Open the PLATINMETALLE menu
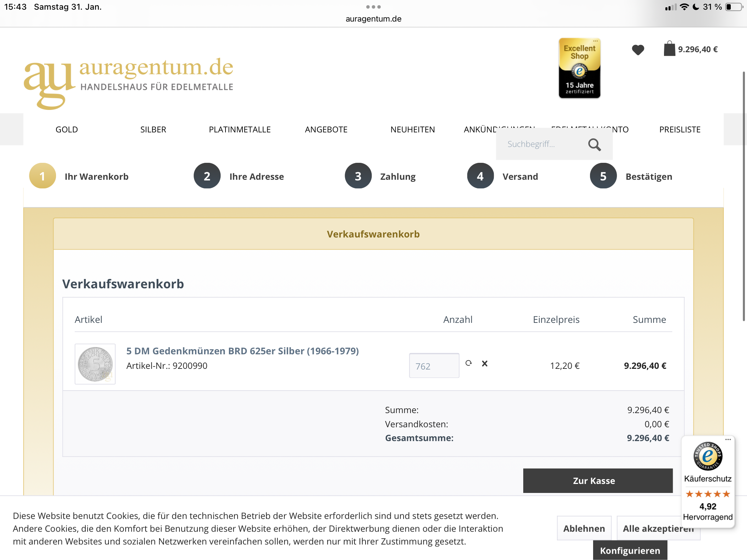 (240, 130)
